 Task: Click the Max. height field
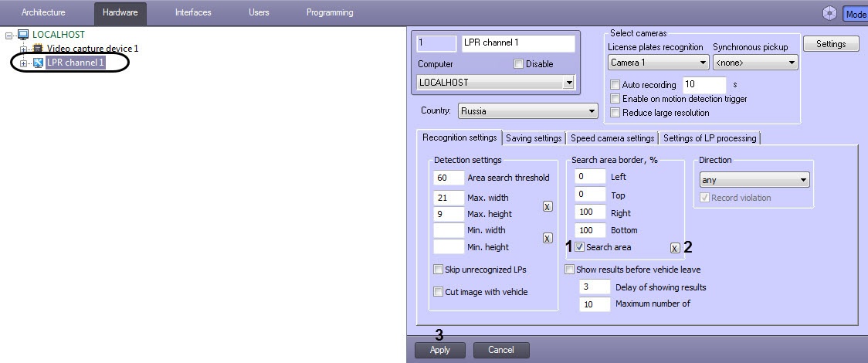click(x=449, y=214)
